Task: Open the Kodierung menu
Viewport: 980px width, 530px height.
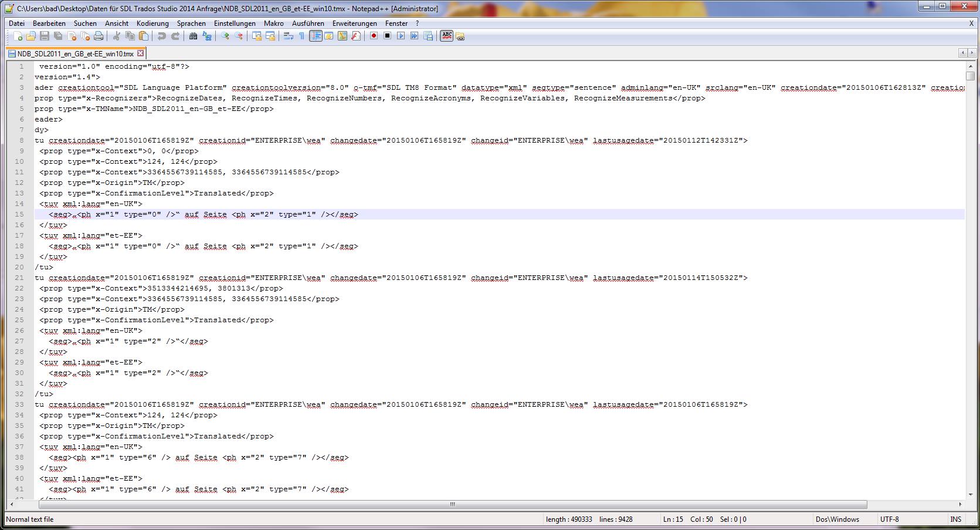Action: click(152, 23)
